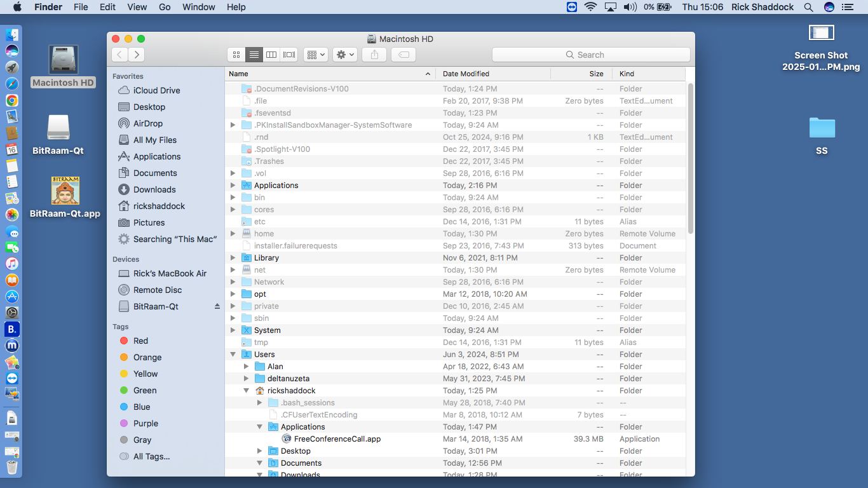Screen dimensions: 868x488
Task: Open the Action gear dropdown
Action: click(345, 55)
